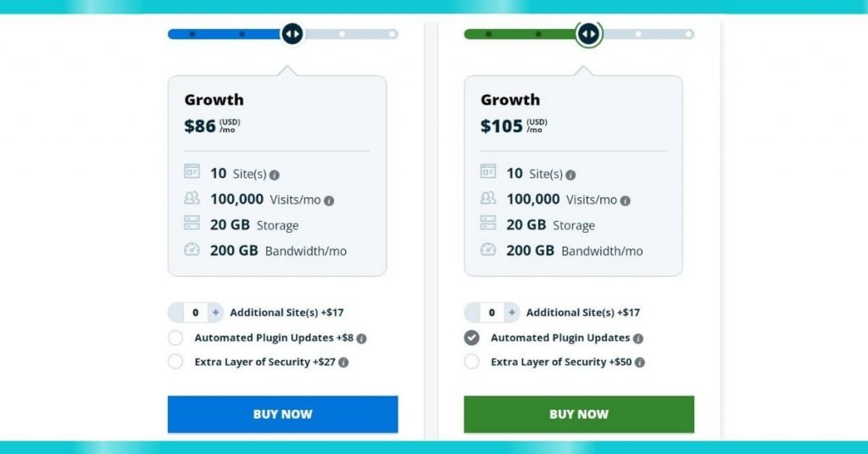Click the blue BUY NOW button
Screen dimensions: 868x454
(x=283, y=414)
